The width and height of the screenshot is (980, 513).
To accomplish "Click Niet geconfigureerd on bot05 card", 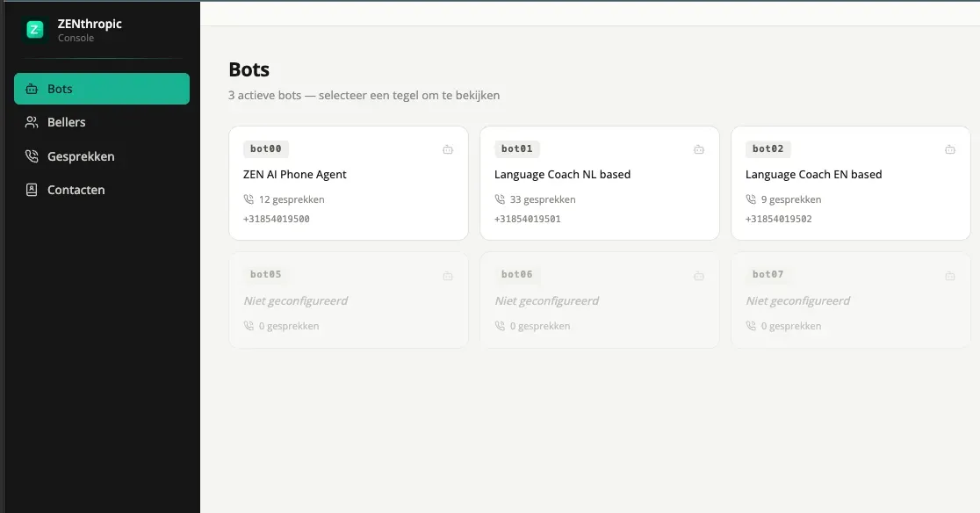I will tap(296, 300).
